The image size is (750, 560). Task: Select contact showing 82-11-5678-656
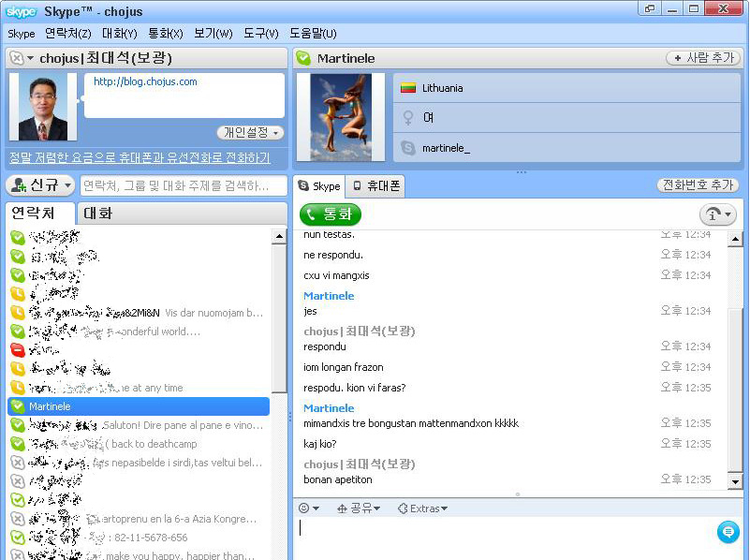pyautogui.click(x=139, y=538)
